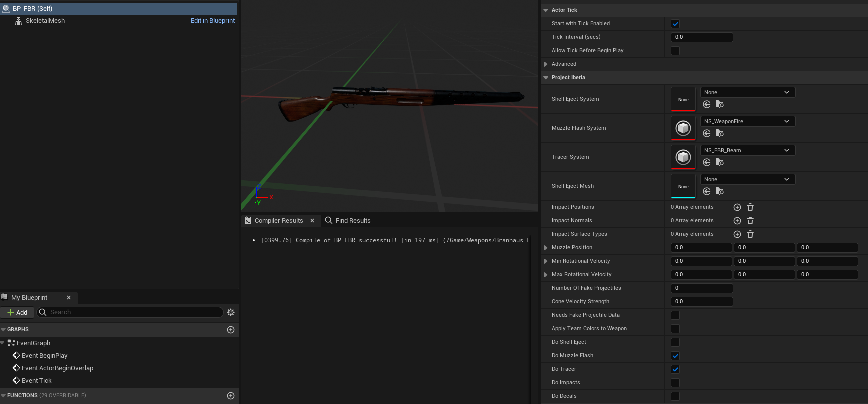Expand Muzzle Position vector
The height and width of the screenshot is (404, 868).
546,248
